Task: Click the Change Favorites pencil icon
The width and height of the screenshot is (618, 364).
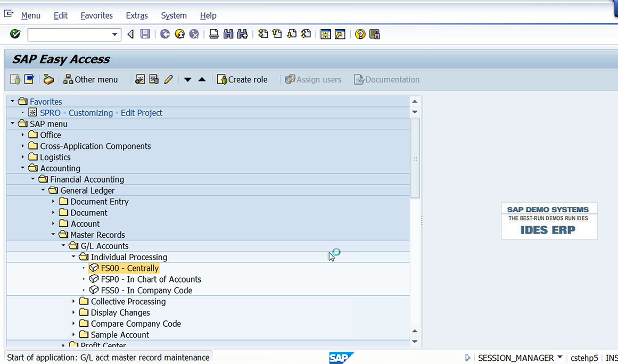Action: point(168,79)
